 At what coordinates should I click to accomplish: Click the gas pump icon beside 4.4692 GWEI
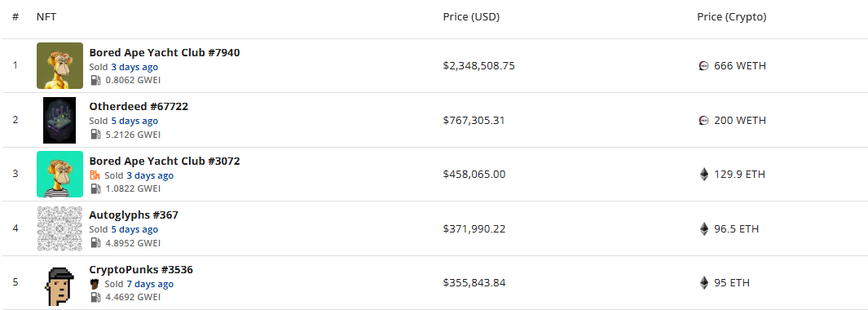pyautogui.click(x=95, y=297)
